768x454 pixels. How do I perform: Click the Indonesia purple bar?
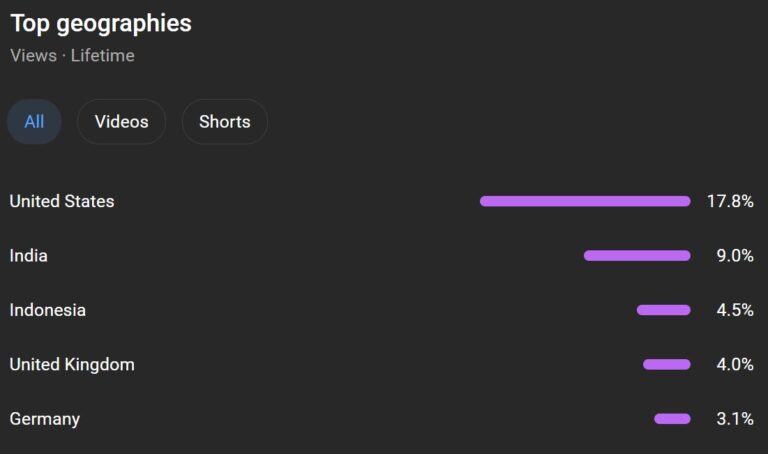(x=664, y=310)
